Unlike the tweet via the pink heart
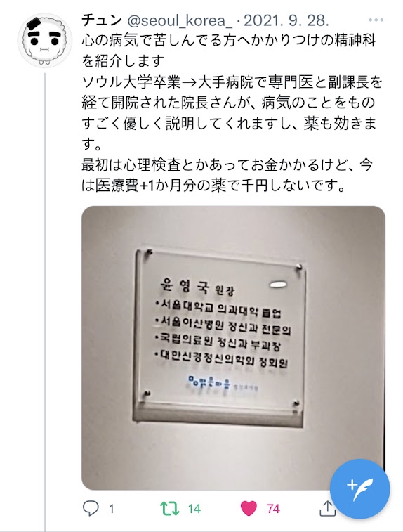The height and width of the screenshot is (532, 403). (249, 509)
